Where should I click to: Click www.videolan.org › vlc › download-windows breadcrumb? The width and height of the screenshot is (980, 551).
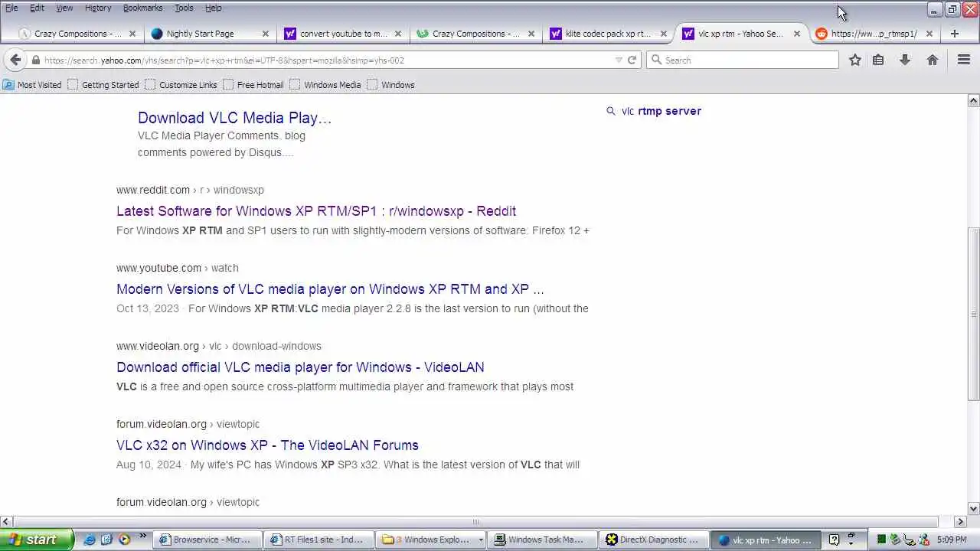(x=219, y=346)
